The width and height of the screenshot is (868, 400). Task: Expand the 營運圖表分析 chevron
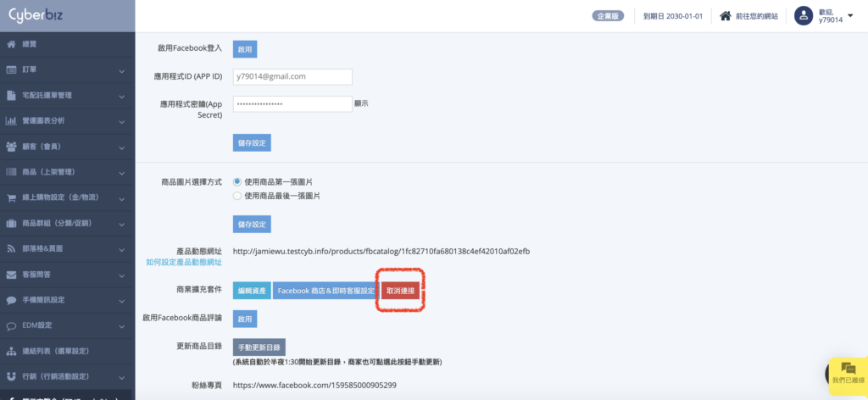122,122
